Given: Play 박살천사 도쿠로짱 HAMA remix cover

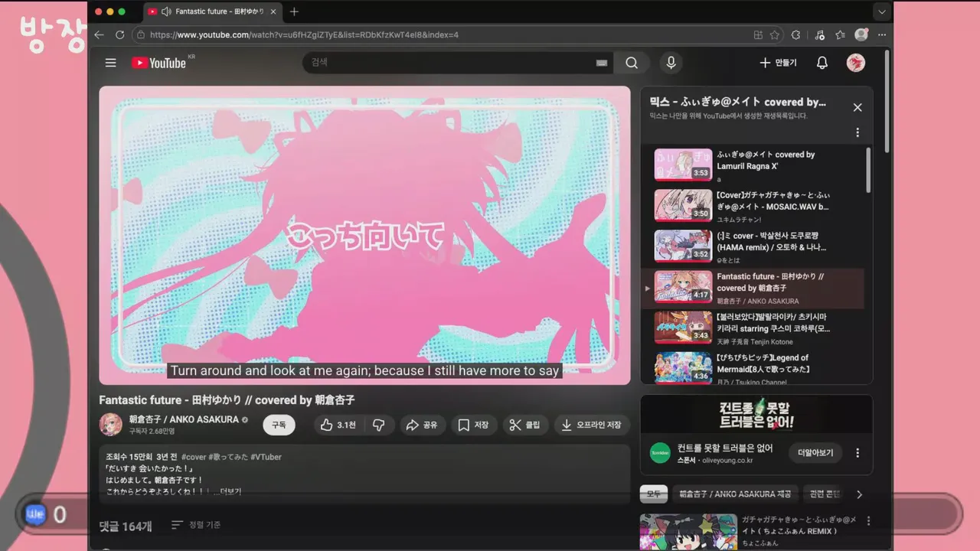Looking at the screenshot, I should (x=753, y=246).
